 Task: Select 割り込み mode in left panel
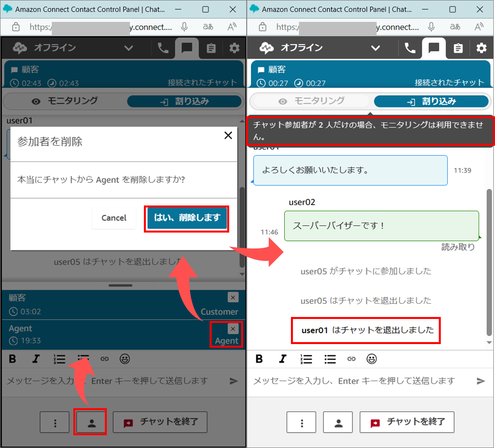(x=184, y=101)
